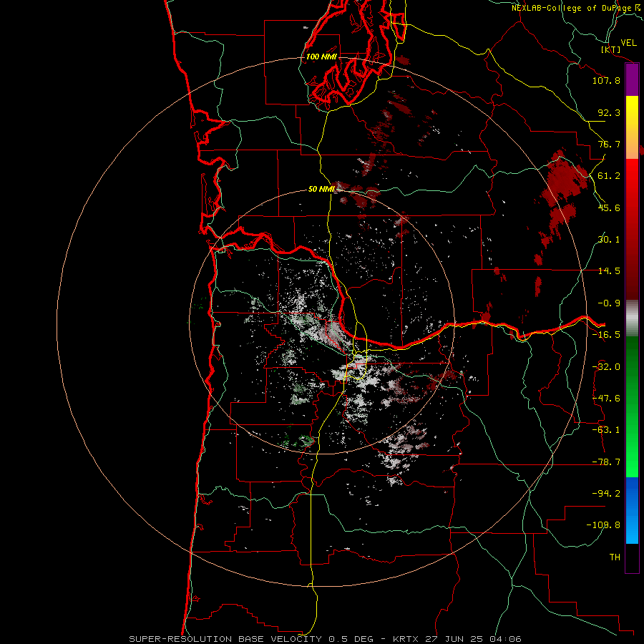The height and width of the screenshot is (644, 644).
Task: Click the -32.0 velocity scale value
Action: point(606,367)
